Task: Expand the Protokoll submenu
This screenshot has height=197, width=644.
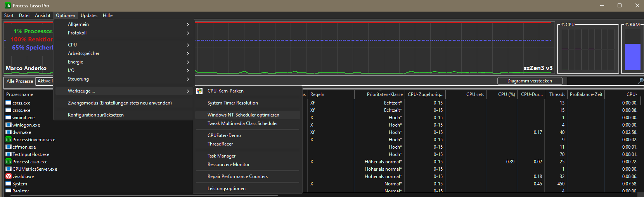Action: [123, 33]
